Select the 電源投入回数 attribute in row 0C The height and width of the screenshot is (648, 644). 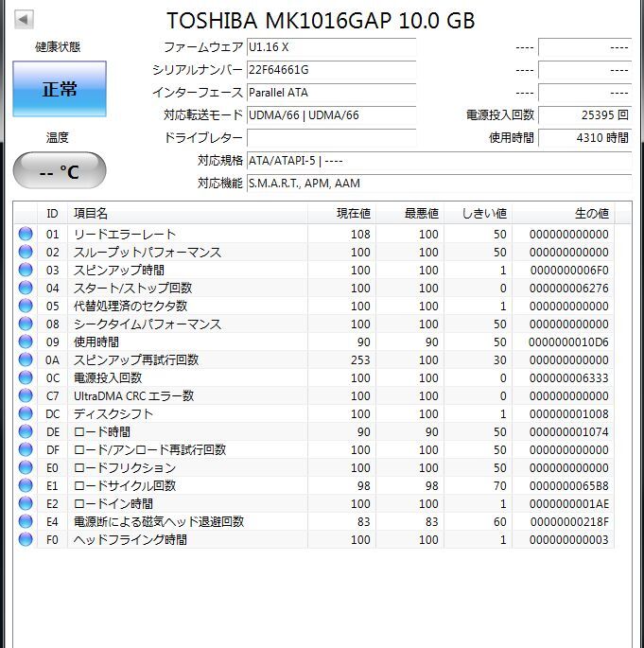tap(108, 378)
